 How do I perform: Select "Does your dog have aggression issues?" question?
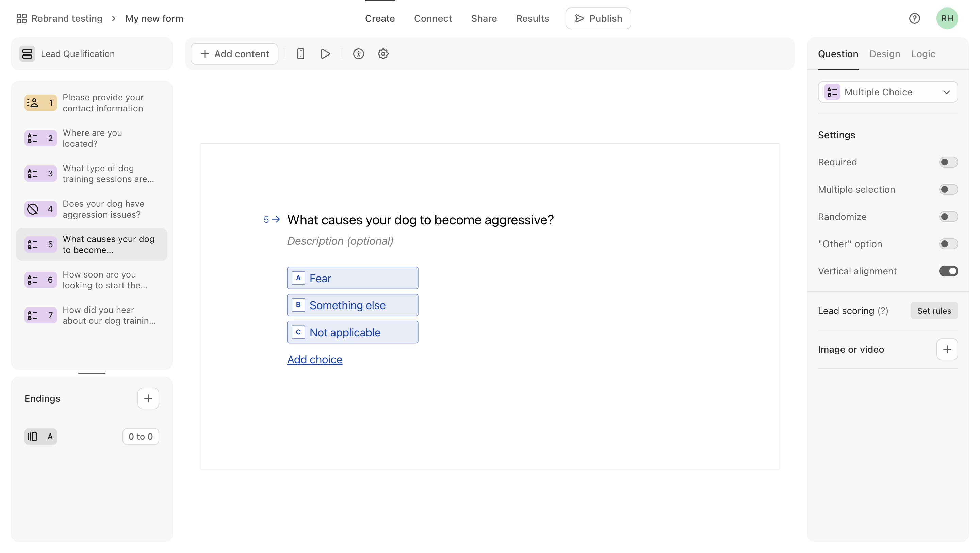pos(92,209)
